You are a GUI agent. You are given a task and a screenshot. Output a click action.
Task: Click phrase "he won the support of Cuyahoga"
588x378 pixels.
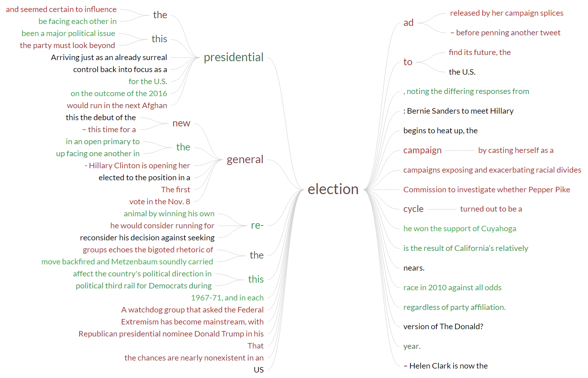pyautogui.click(x=460, y=229)
